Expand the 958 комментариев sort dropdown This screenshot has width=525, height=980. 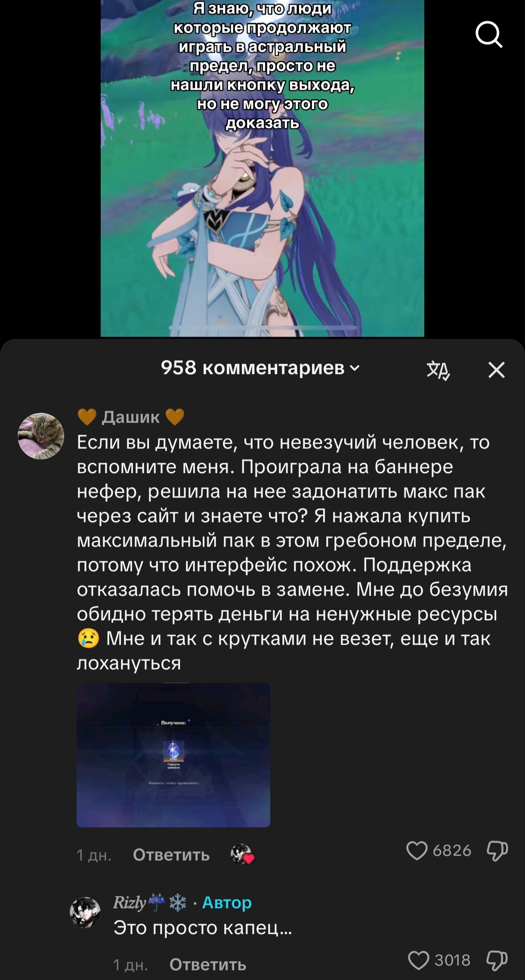(260, 368)
